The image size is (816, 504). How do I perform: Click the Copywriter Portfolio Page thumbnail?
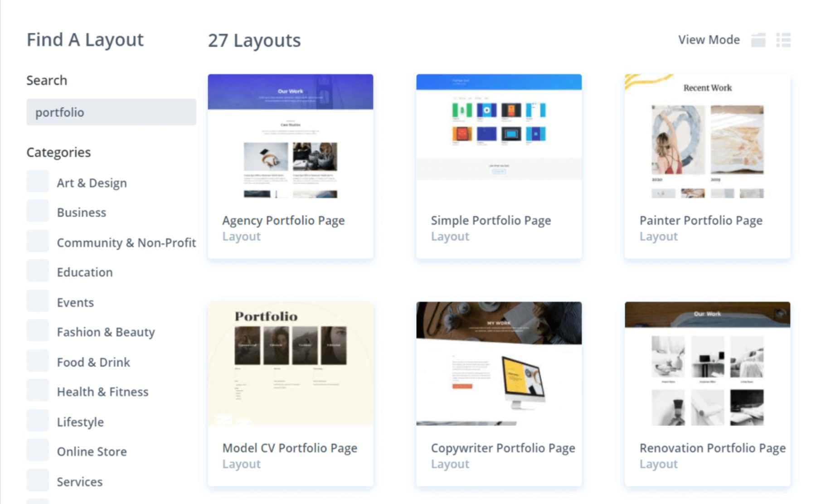click(499, 363)
